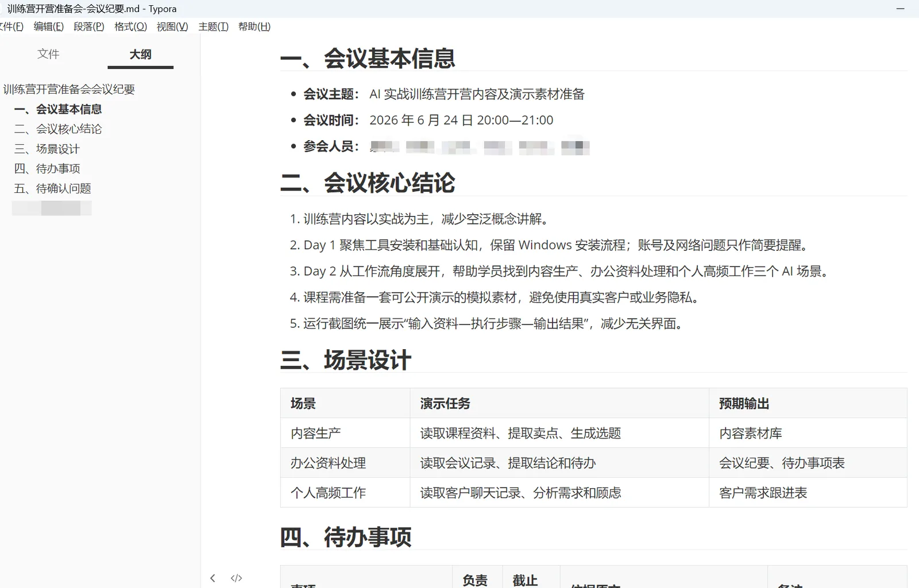Open the 段落(P) menu
Screen dimensions: 919x588
coord(89,26)
